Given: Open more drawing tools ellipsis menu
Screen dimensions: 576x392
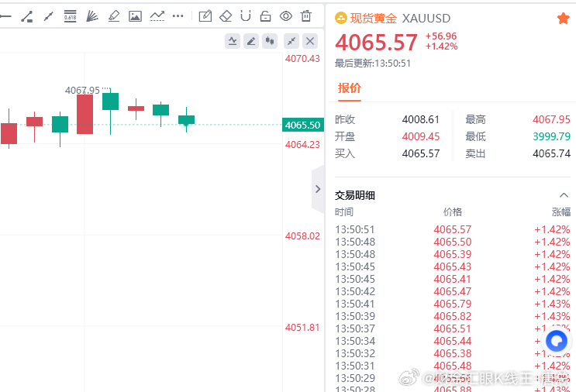Looking at the screenshot, I should (178, 16).
